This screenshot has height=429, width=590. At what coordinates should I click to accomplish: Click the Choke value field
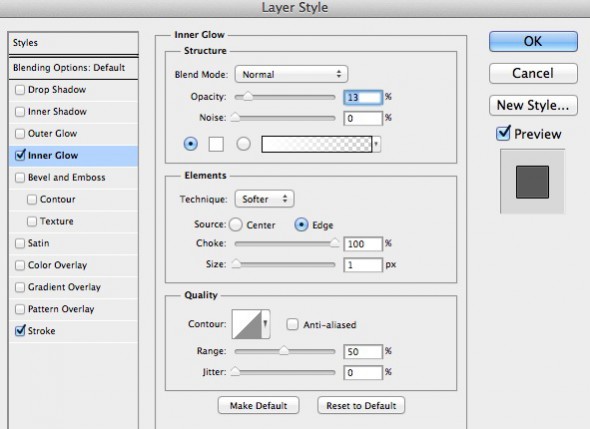click(x=363, y=244)
